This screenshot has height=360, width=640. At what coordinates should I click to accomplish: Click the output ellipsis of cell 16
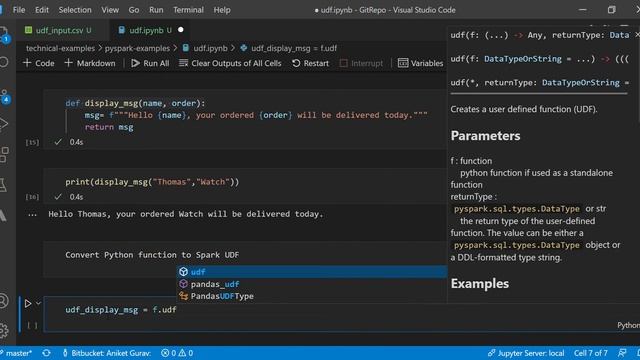click(x=32, y=215)
